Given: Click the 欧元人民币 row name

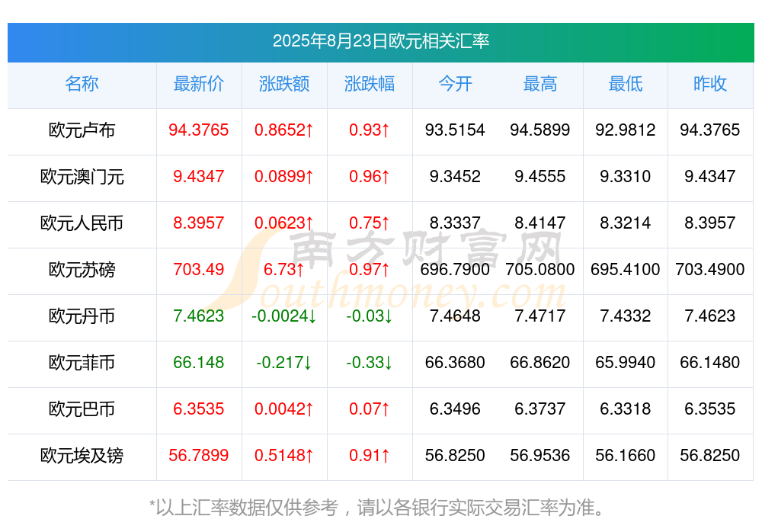Looking at the screenshot, I should 82,223.
